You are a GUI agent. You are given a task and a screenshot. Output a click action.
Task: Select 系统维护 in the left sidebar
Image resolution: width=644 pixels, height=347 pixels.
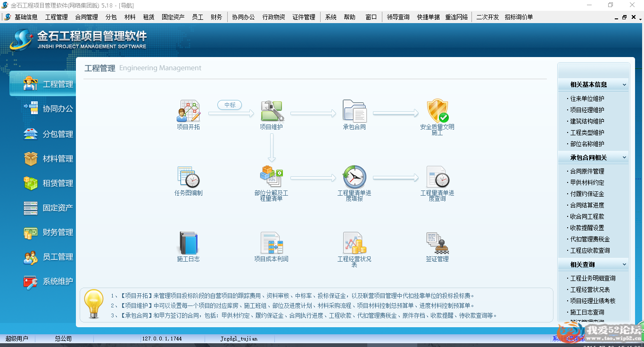click(49, 281)
